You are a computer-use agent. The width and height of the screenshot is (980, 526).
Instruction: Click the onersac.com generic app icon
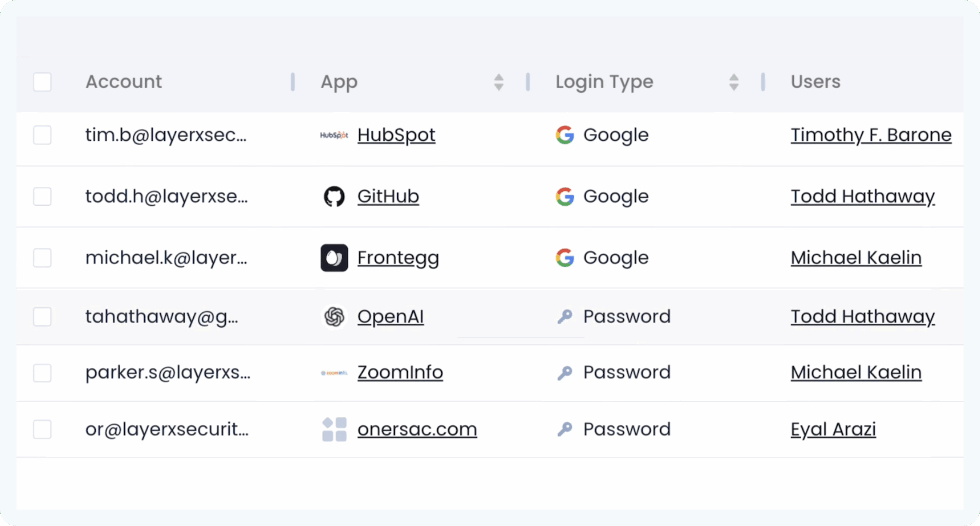click(x=334, y=429)
